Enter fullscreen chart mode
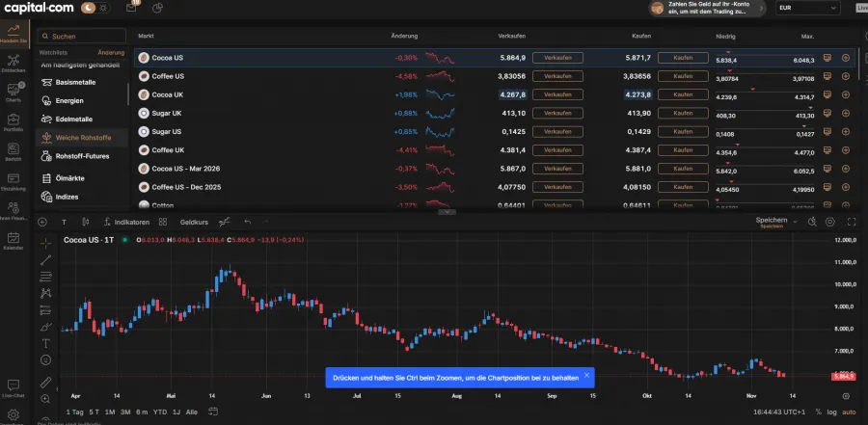Image resolution: width=868 pixels, height=425 pixels. (x=852, y=222)
